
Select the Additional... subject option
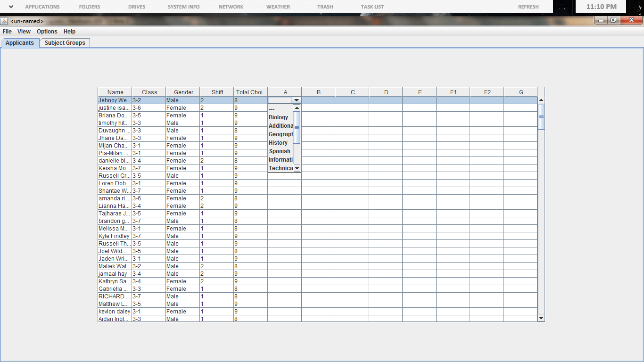(x=281, y=126)
